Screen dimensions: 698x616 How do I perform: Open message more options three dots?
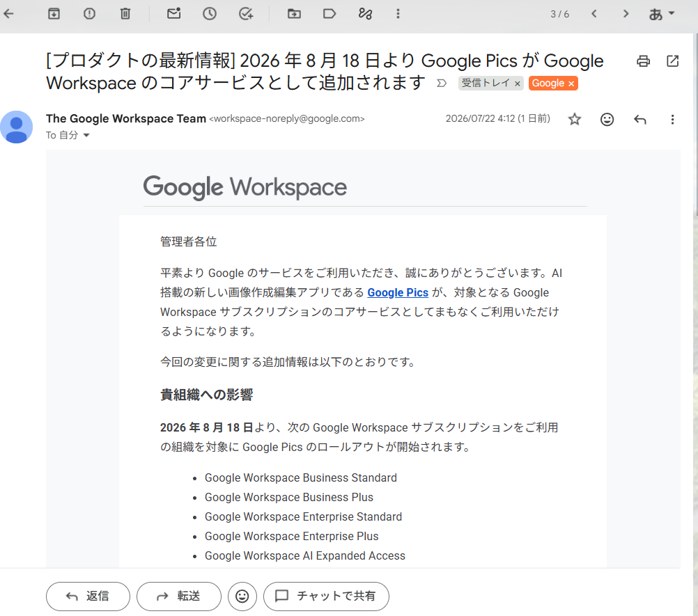(672, 119)
